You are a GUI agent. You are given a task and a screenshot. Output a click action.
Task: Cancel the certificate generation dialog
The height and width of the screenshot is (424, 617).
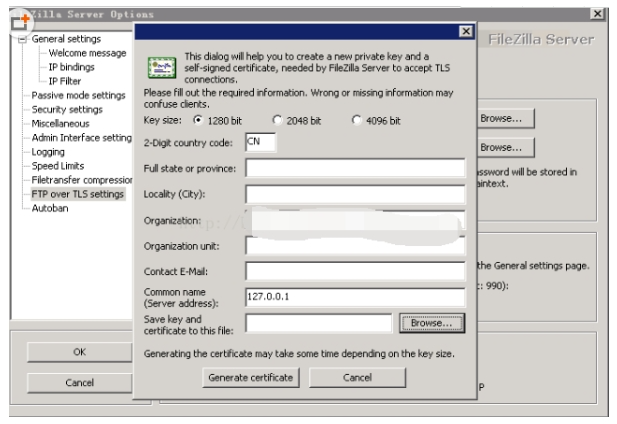pos(357,377)
